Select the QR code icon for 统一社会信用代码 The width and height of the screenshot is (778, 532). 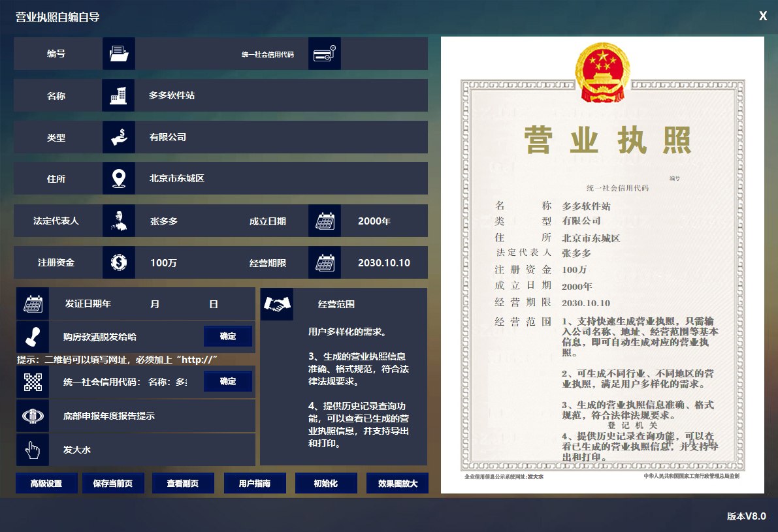pos(33,381)
